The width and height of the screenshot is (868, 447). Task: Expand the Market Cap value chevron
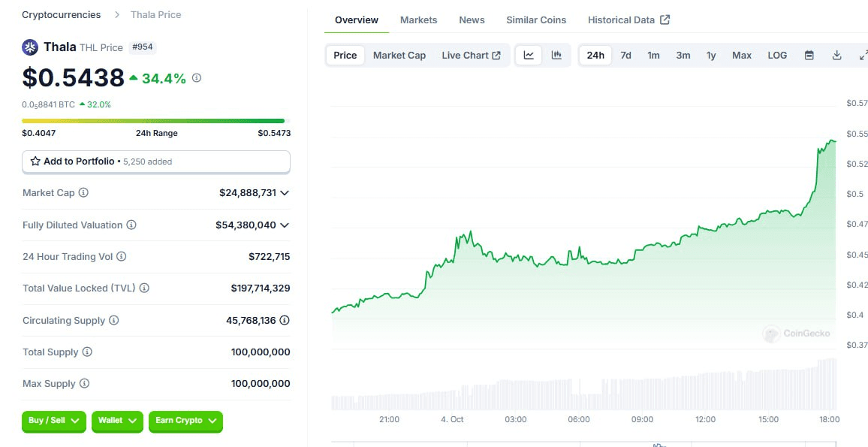[285, 193]
